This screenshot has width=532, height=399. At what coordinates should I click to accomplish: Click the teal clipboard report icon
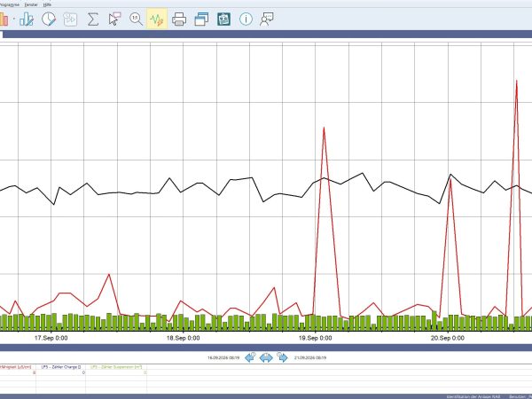point(224,19)
